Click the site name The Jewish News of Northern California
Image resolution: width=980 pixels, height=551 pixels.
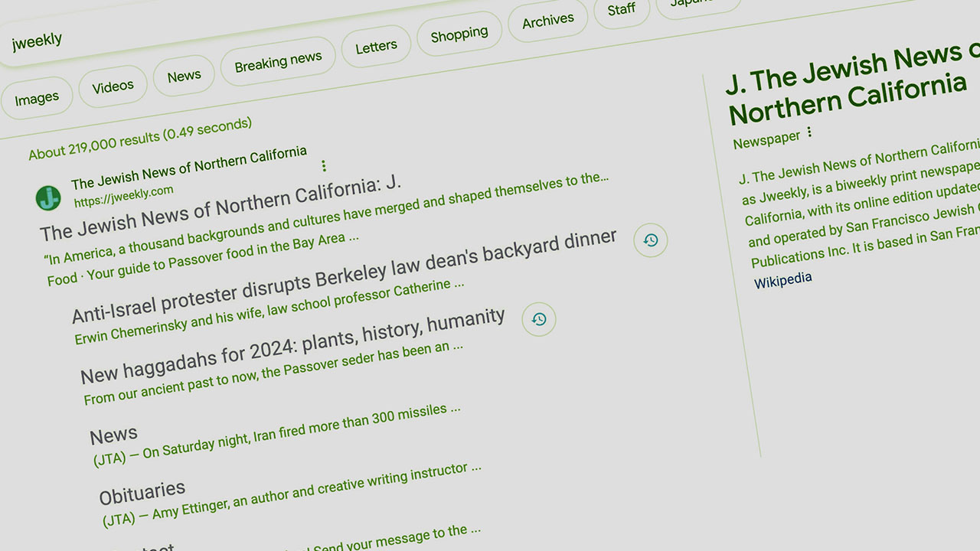tap(189, 166)
